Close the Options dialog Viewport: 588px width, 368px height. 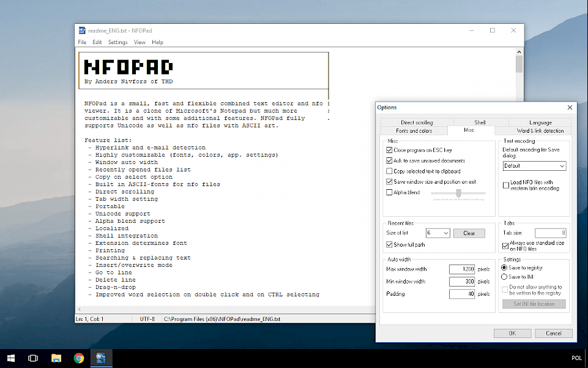point(570,108)
